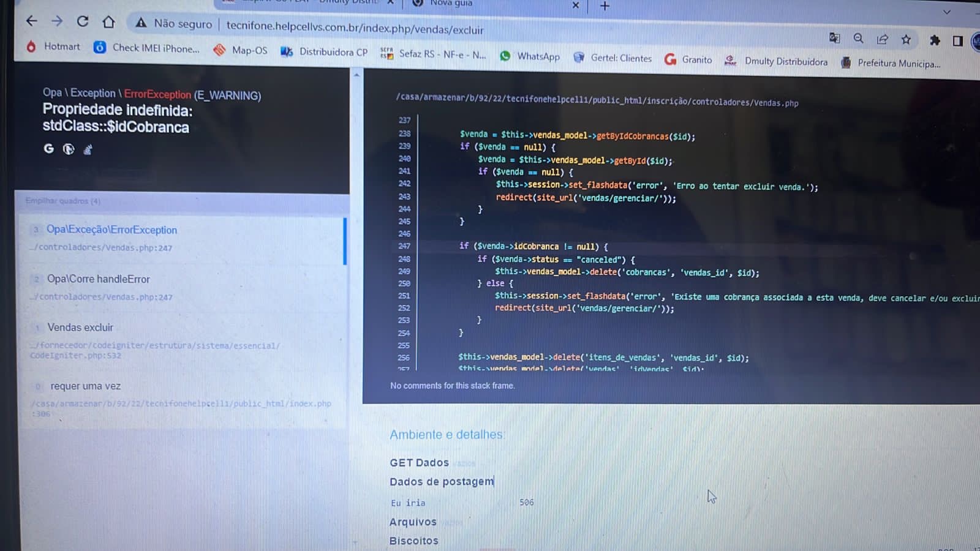This screenshot has width=980, height=551.
Task: Open the page zoom magnifier icon
Action: pyautogui.click(x=858, y=38)
